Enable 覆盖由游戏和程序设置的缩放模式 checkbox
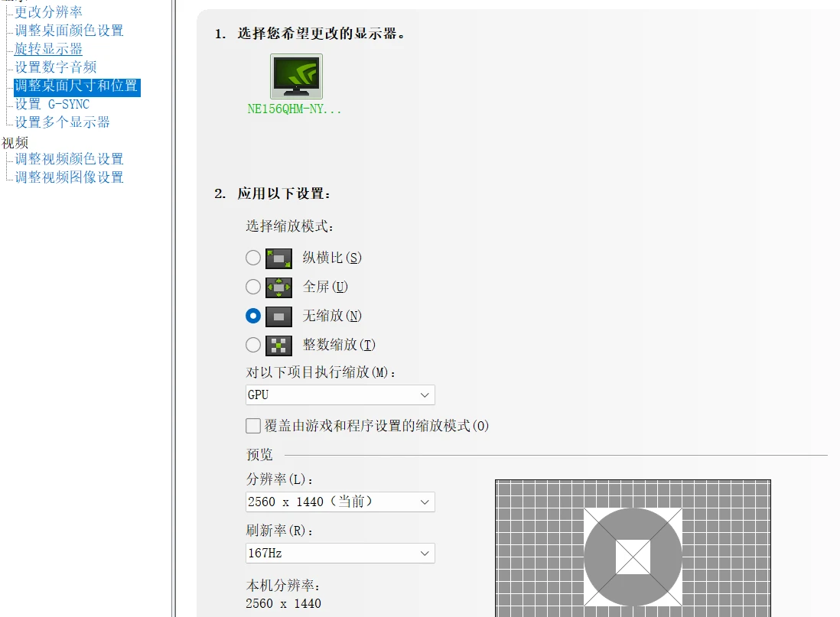The image size is (840, 617). pos(252,426)
